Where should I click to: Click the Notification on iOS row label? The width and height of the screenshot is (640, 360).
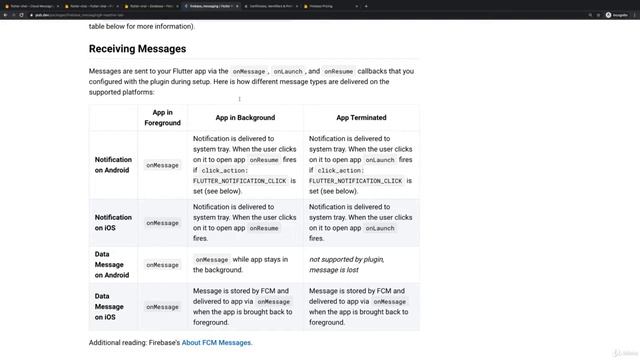tap(113, 223)
